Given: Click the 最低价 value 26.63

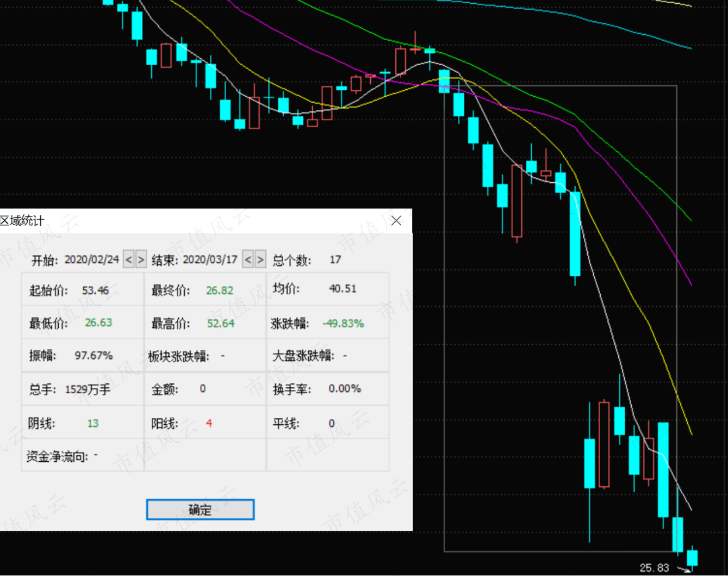Looking at the screenshot, I should pyautogui.click(x=98, y=323).
